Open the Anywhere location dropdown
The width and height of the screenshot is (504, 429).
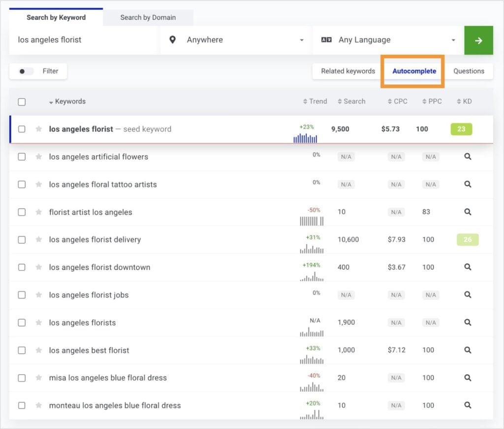pyautogui.click(x=236, y=40)
